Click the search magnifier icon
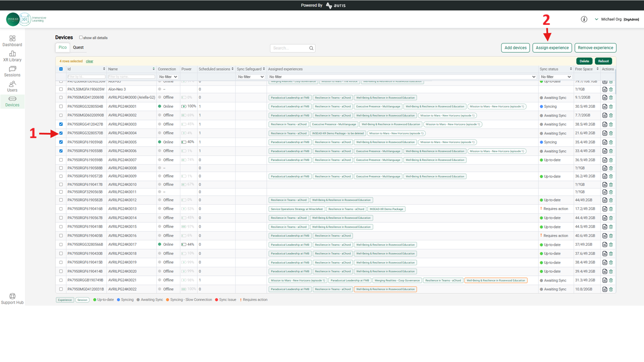This screenshot has width=644, height=362. tap(311, 48)
